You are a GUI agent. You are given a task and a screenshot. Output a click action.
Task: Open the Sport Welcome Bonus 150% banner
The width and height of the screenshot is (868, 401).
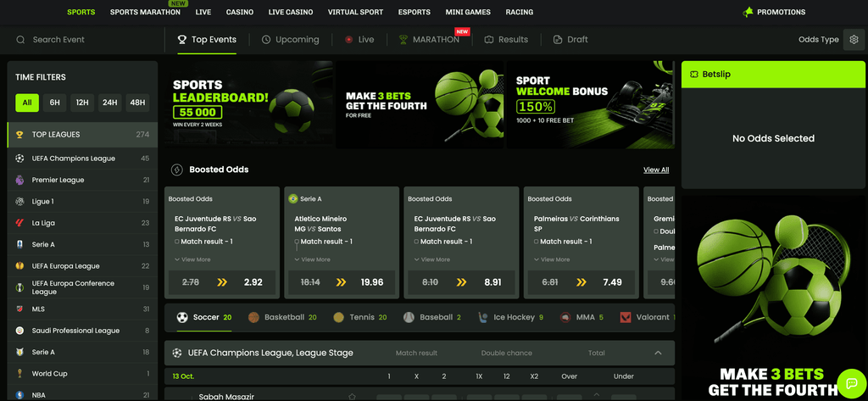[591, 104]
